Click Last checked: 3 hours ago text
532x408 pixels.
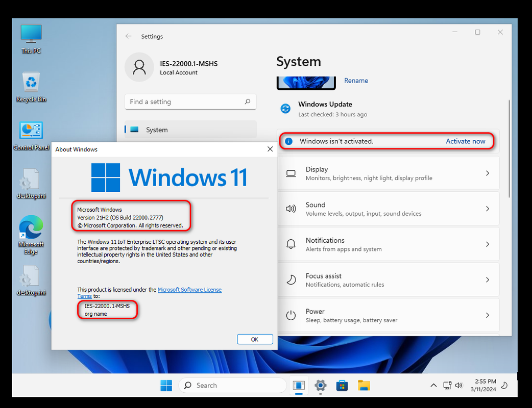coord(332,115)
